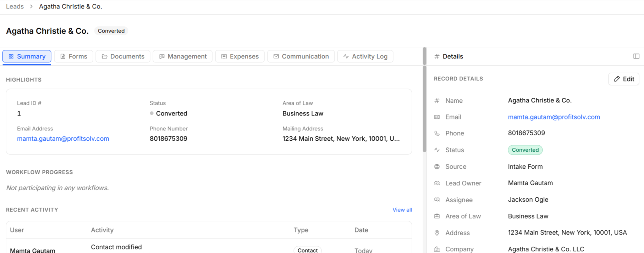
Task: Switch to the Documents tab
Action: click(123, 56)
